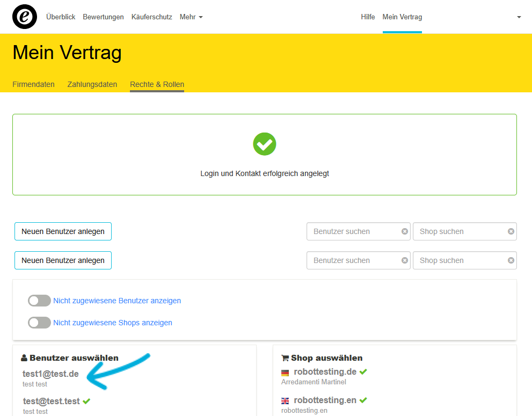Click the UK flag next to robottesting.en

(285, 400)
